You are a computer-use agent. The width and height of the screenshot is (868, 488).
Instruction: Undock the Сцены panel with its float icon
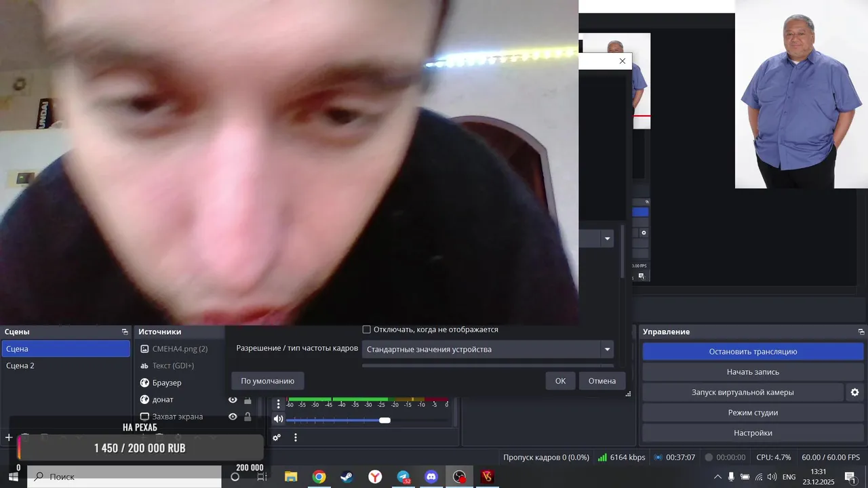[125, 332]
